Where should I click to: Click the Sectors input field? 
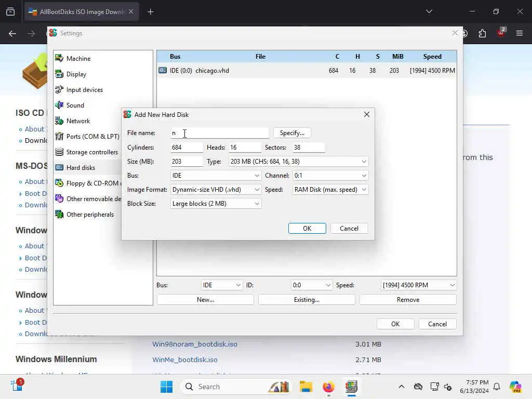point(309,148)
